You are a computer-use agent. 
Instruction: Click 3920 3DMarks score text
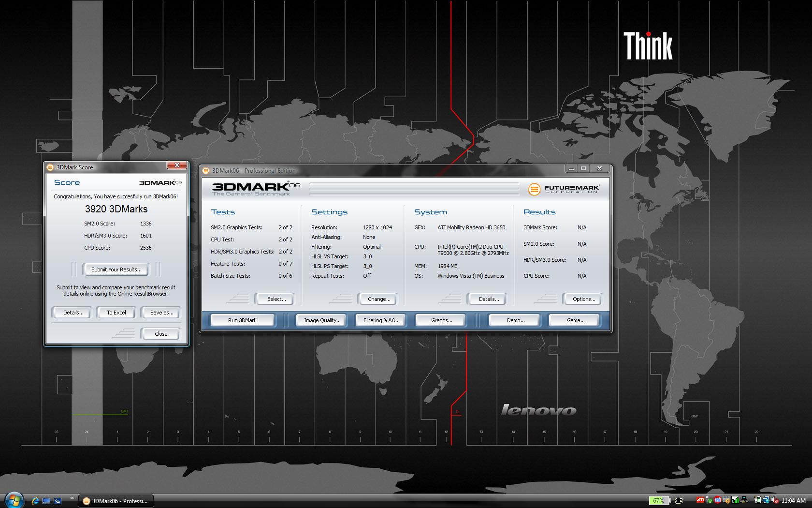116,209
